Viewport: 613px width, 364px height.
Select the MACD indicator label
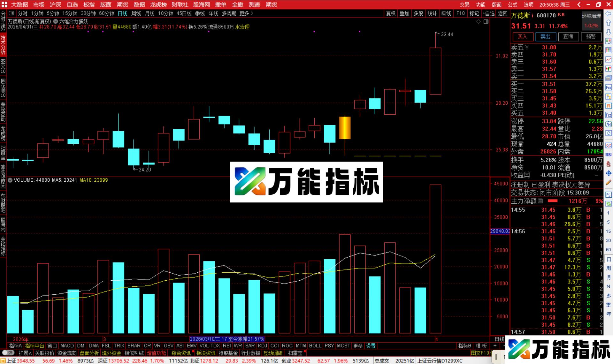pyautogui.click(x=67, y=345)
